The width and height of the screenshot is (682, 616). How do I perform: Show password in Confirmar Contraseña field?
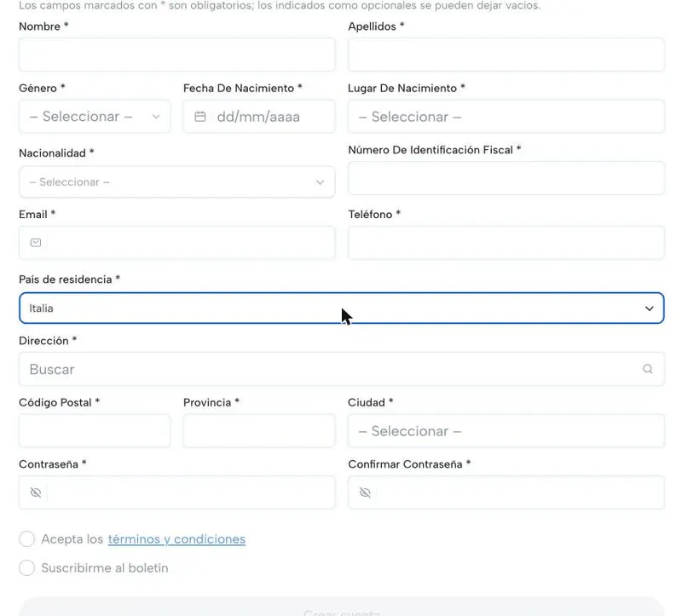click(x=365, y=492)
